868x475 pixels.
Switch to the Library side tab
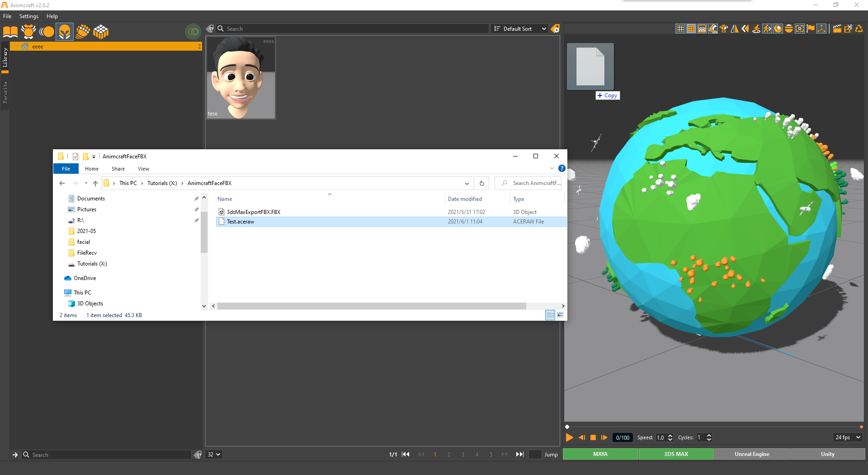click(5, 57)
